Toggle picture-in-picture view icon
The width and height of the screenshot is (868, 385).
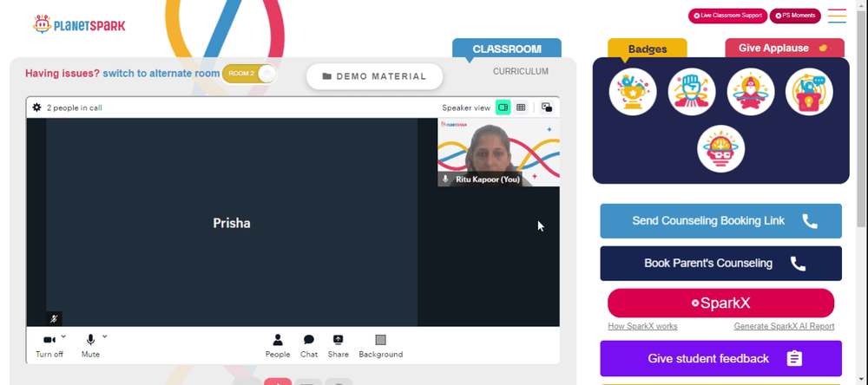pyautogui.click(x=547, y=108)
